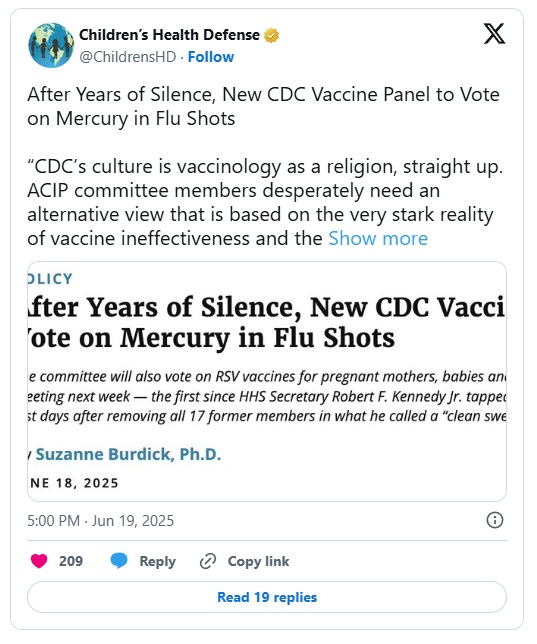
Task: Click the POLICY label in the article card
Action: click(50, 279)
